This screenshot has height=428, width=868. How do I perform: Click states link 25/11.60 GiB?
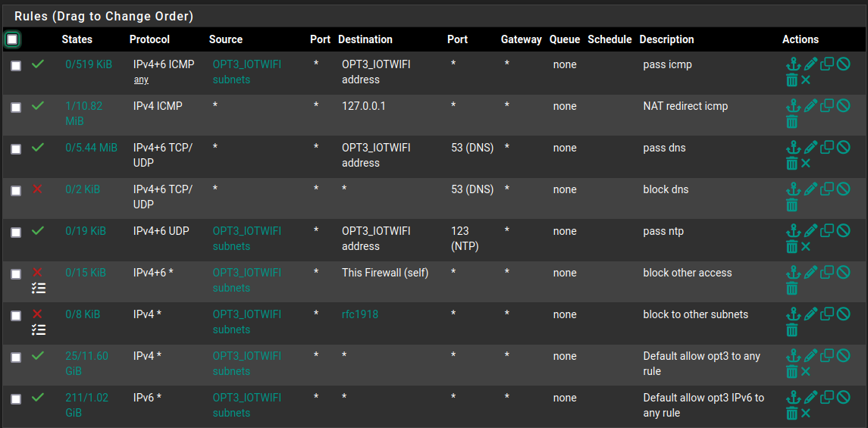tap(86, 364)
